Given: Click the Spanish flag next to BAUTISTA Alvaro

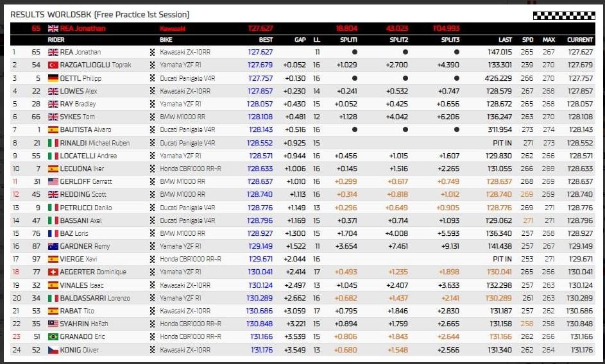Looking at the screenshot, I should coord(53,130).
